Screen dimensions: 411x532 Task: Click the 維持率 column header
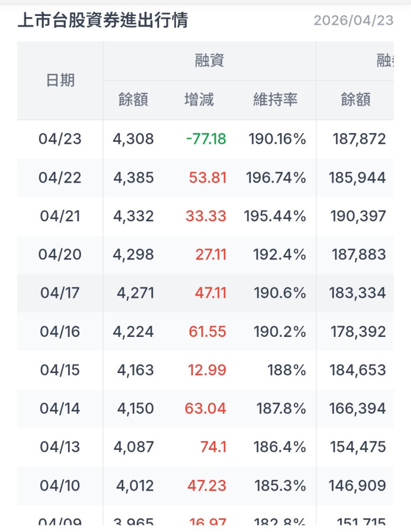tap(275, 100)
